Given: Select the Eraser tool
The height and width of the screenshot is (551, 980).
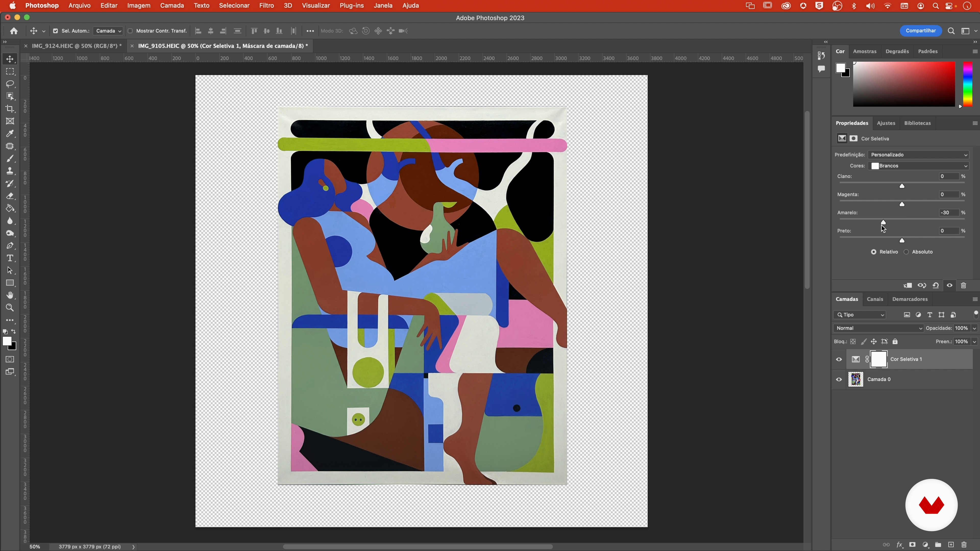Looking at the screenshot, I should [10, 196].
